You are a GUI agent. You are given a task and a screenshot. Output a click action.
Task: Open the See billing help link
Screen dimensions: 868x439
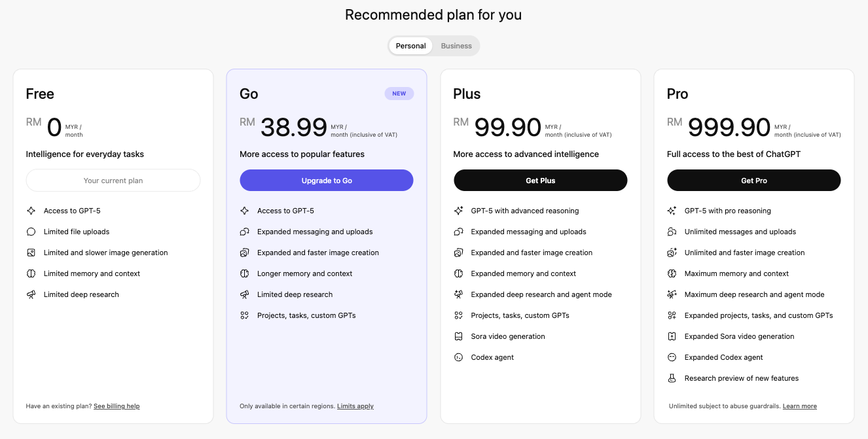coord(117,406)
